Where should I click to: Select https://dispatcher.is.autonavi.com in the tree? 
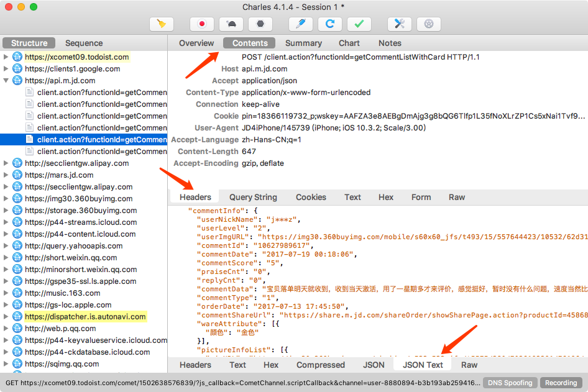pos(85,317)
